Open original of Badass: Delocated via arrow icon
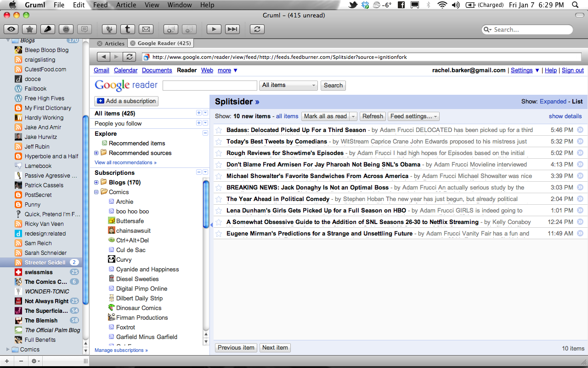This screenshot has width=588, height=368. [580, 130]
